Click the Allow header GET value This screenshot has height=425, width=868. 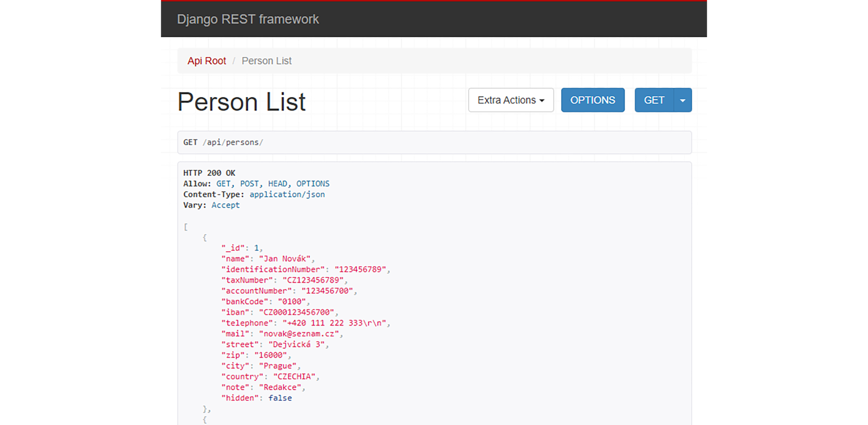[x=223, y=184]
